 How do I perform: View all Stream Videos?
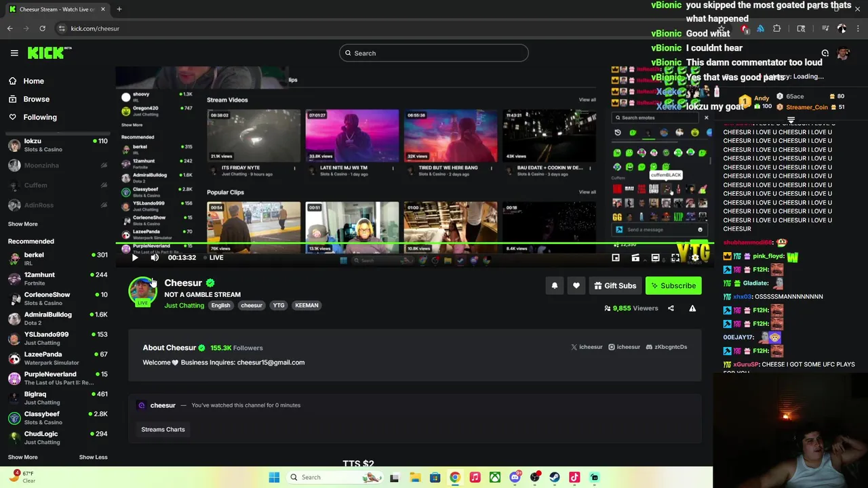click(x=587, y=100)
